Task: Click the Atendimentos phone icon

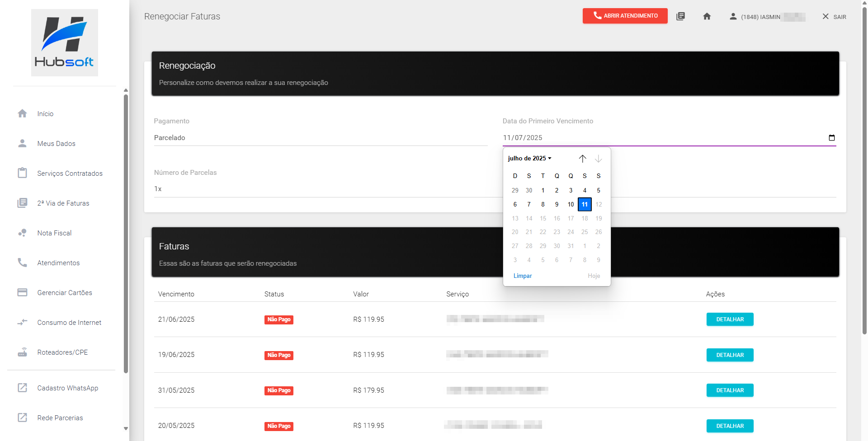Action: pos(22,263)
